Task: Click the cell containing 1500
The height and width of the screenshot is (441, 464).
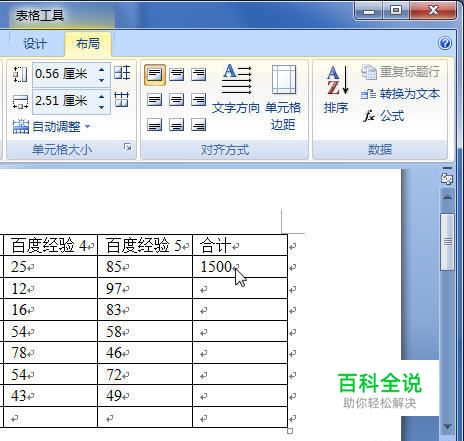Action: tap(240, 267)
